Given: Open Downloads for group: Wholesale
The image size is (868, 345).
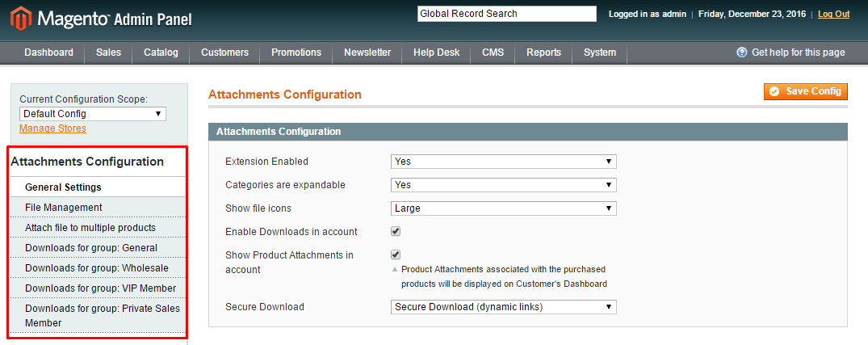Looking at the screenshot, I should click(x=98, y=268).
